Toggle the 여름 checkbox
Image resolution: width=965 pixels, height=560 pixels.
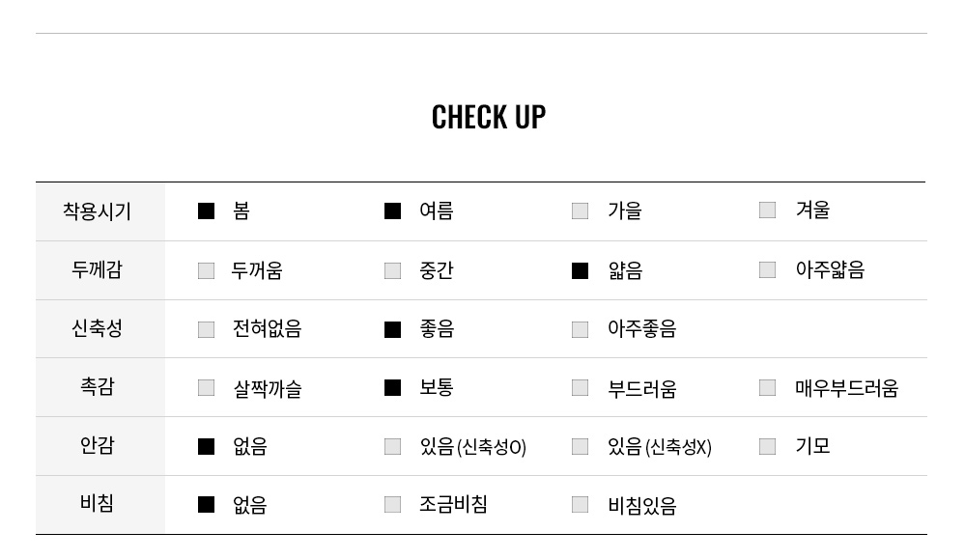[392, 211]
